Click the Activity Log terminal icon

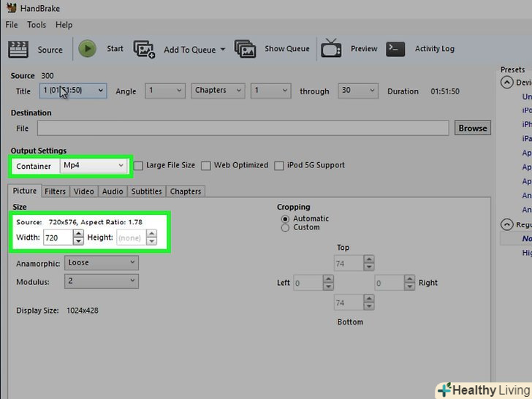click(x=395, y=49)
